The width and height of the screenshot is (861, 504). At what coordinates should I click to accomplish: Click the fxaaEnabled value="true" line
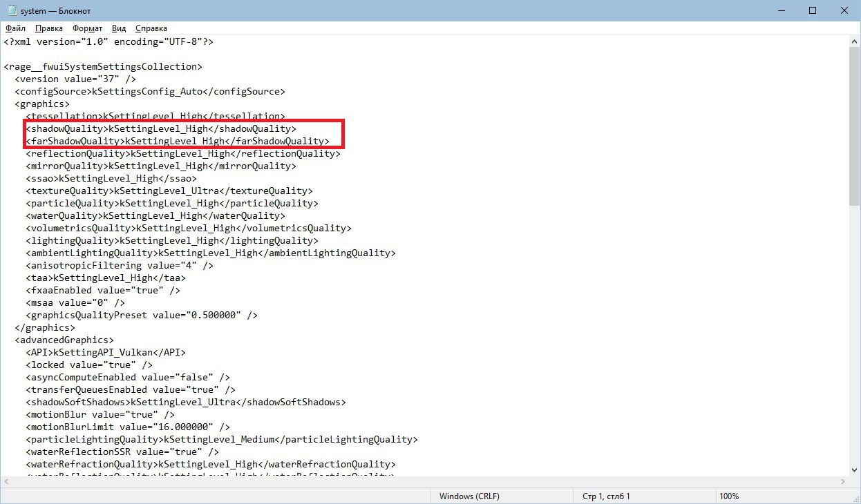pyautogui.click(x=103, y=290)
